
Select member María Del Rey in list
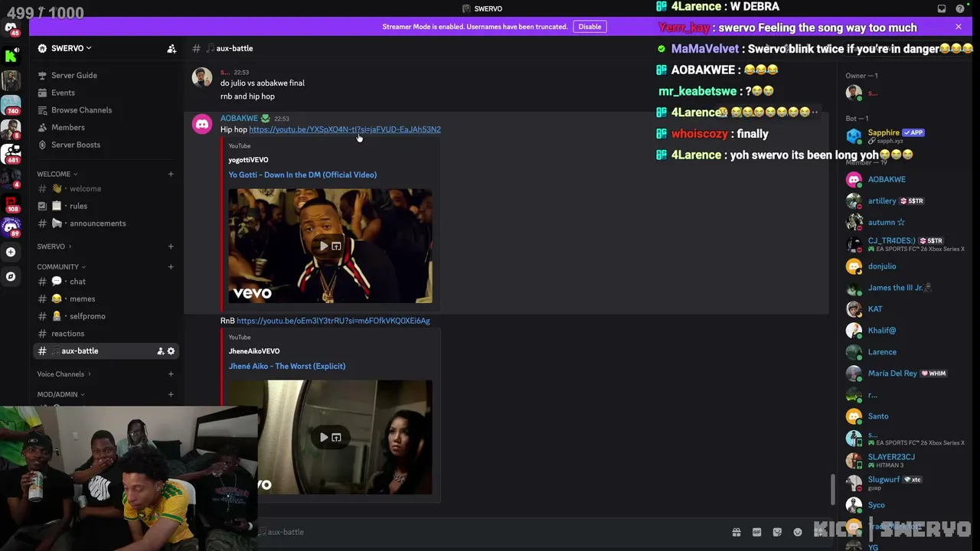click(x=902, y=373)
